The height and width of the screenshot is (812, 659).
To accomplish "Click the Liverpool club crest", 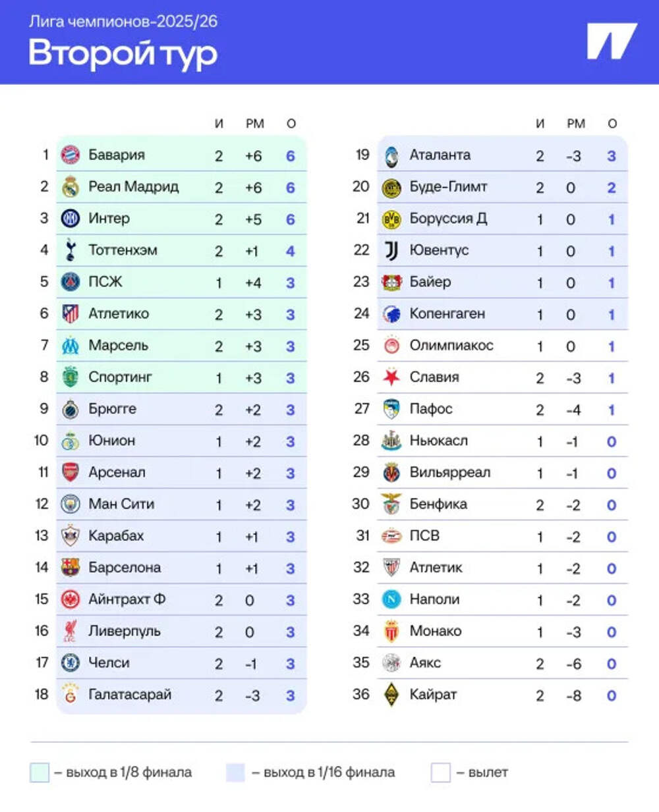I will coord(71,631).
